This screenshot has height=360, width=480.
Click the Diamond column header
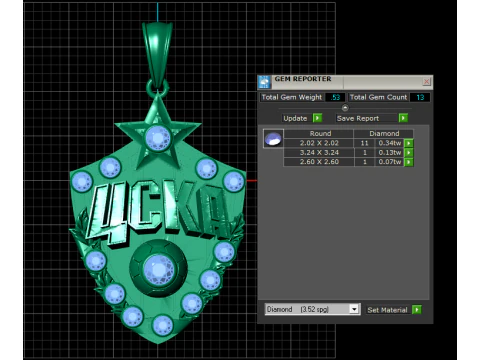[384, 134]
